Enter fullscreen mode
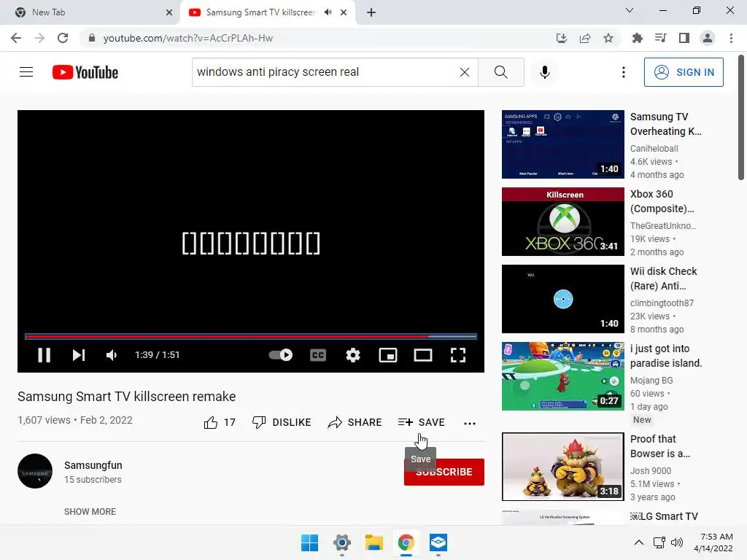 tap(458, 355)
